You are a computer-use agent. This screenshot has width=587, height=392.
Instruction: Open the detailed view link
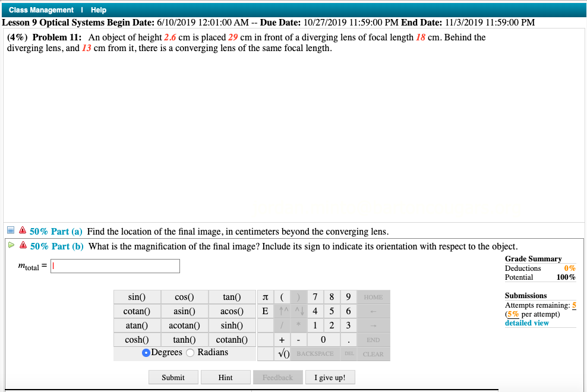(526, 323)
